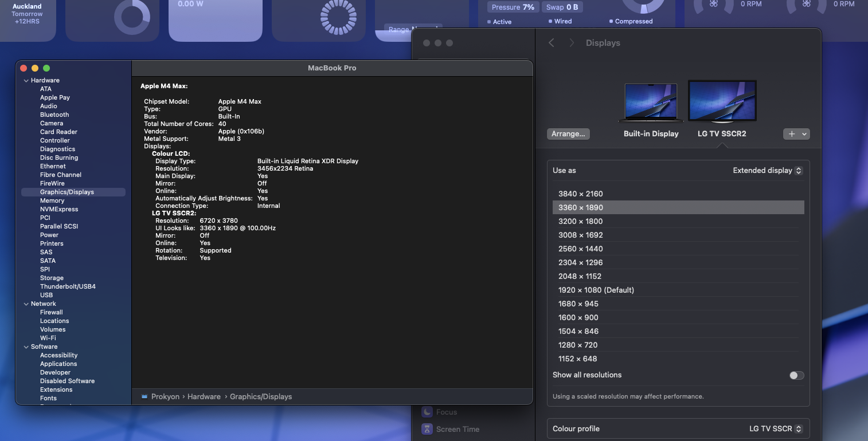
Task: Click the Arrange... button
Action: (568, 133)
